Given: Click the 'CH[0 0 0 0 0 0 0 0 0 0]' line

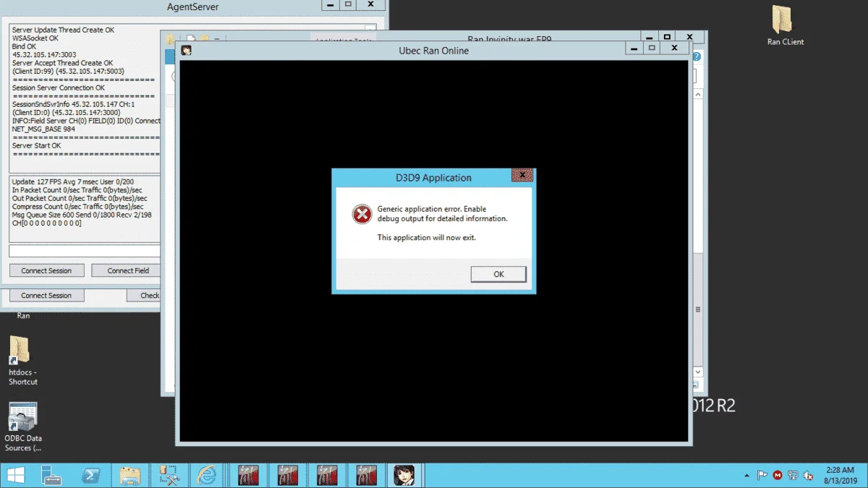Looking at the screenshot, I should (47, 223).
